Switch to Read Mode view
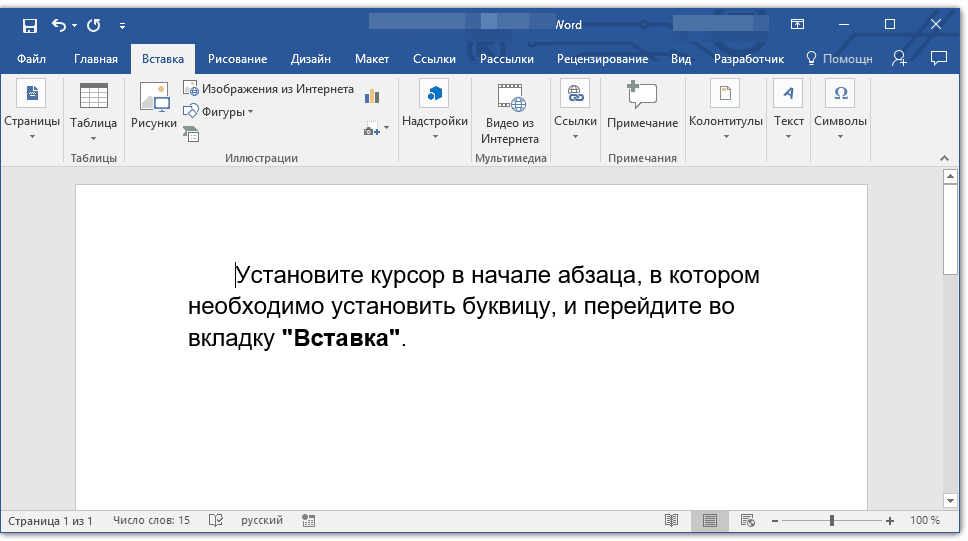The image size is (968, 541). pos(672,521)
